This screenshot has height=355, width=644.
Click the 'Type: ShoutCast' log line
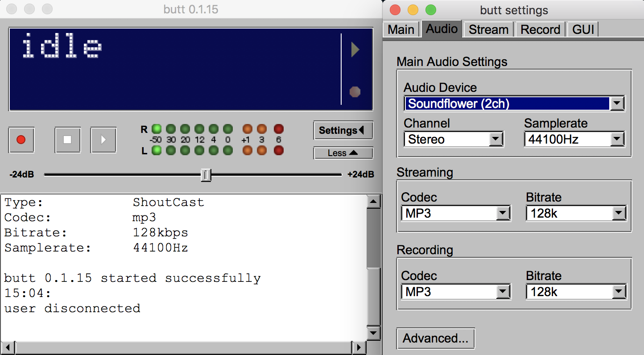point(104,202)
